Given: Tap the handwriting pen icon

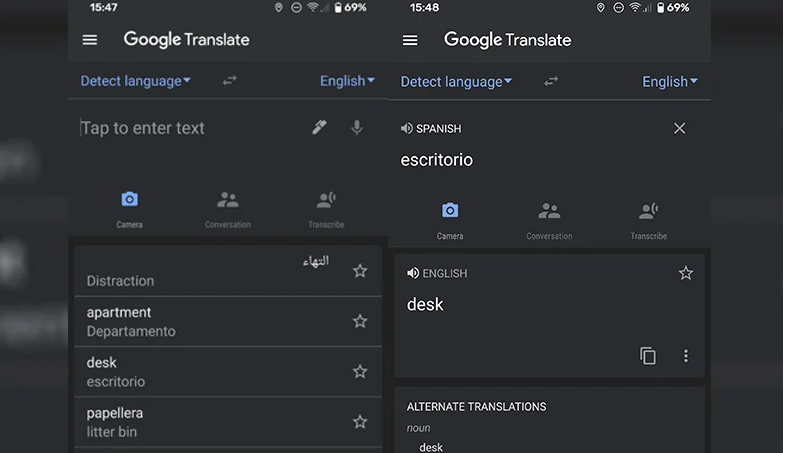Looking at the screenshot, I should 319,128.
